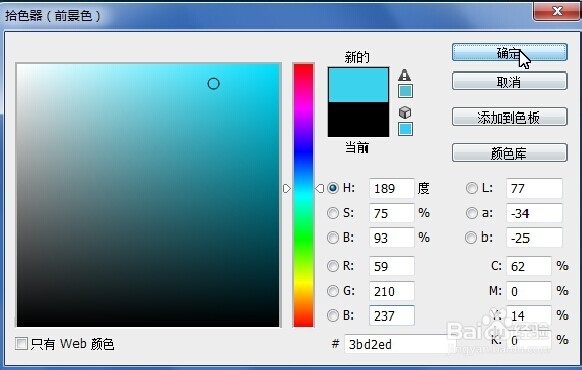Pick the in-gamut color swatch below the warning triangle
The image size is (582, 370).
(x=405, y=91)
